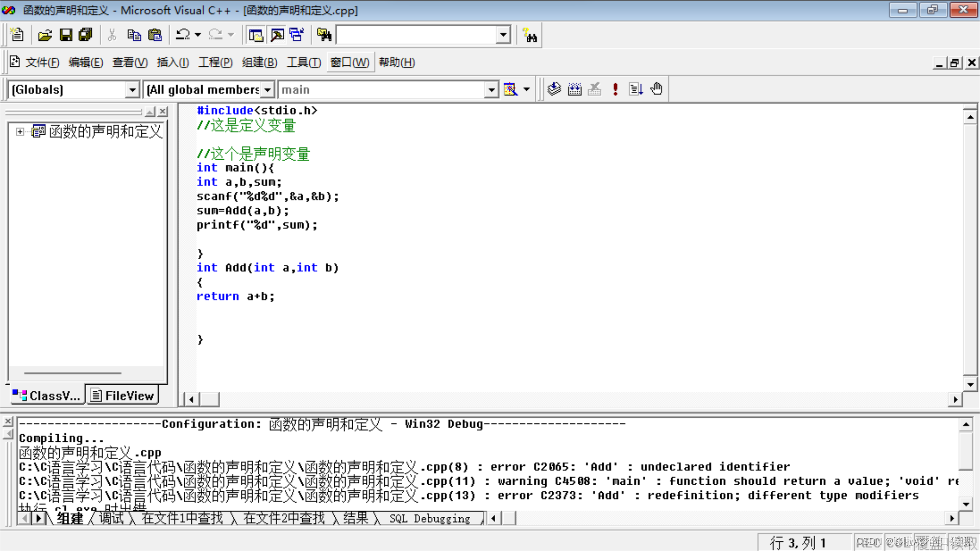Screen dimensions: 980x551
Task: Click the Save All icon
Action: [x=85, y=35]
